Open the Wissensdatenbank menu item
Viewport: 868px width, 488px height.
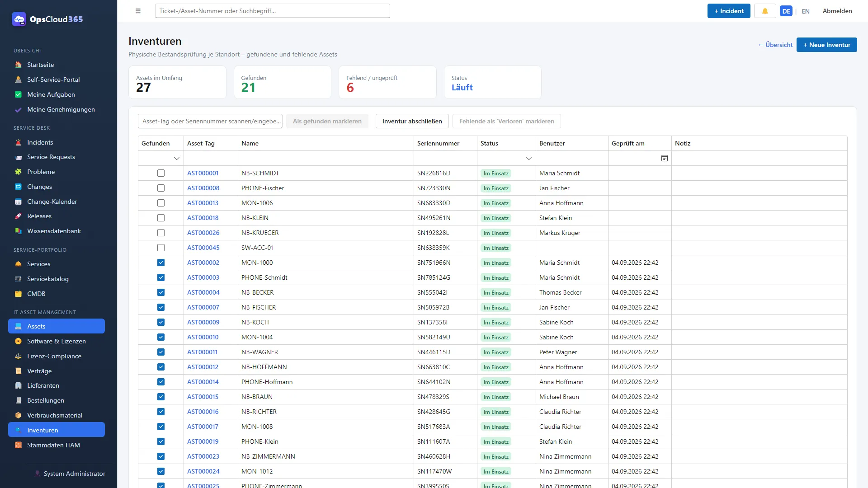[x=57, y=231]
